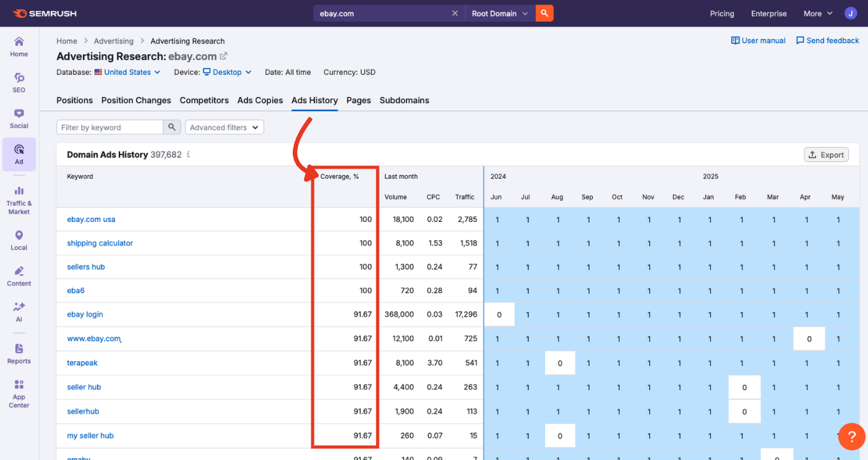
Task: Open the SEO section in the sidebar
Action: (x=19, y=82)
